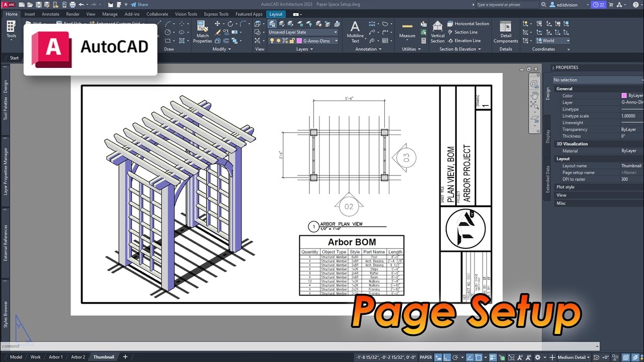Click the Match Properties tool
The width and height of the screenshot is (644, 362).
(202, 32)
